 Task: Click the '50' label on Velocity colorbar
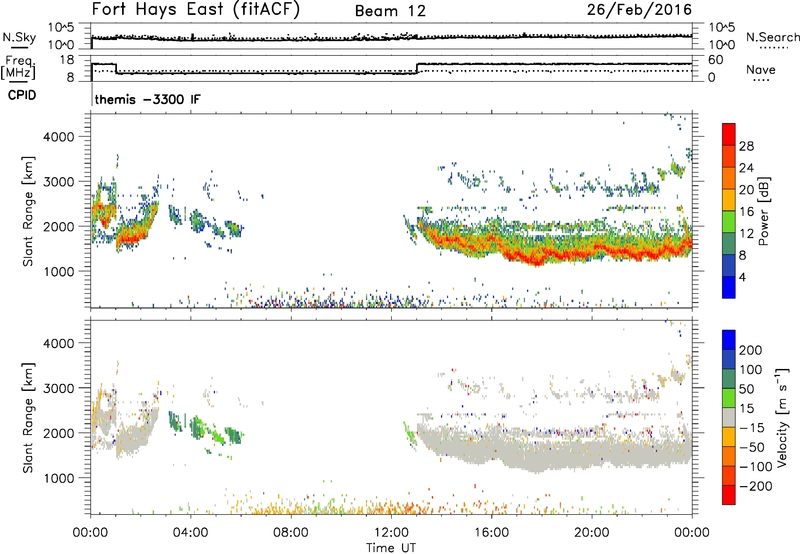click(746, 389)
